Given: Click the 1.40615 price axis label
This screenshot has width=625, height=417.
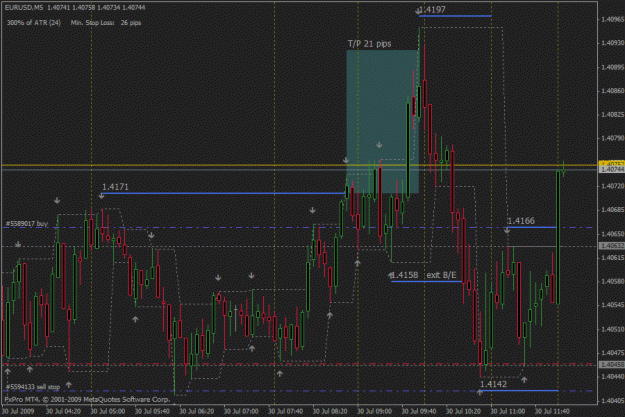Looking at the screenshot, I should point(613,258).
